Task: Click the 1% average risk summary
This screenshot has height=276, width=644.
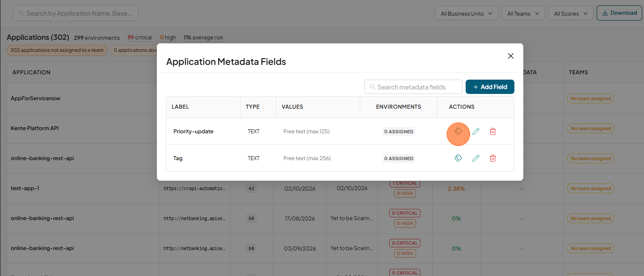Action: [x=203, y=38]
